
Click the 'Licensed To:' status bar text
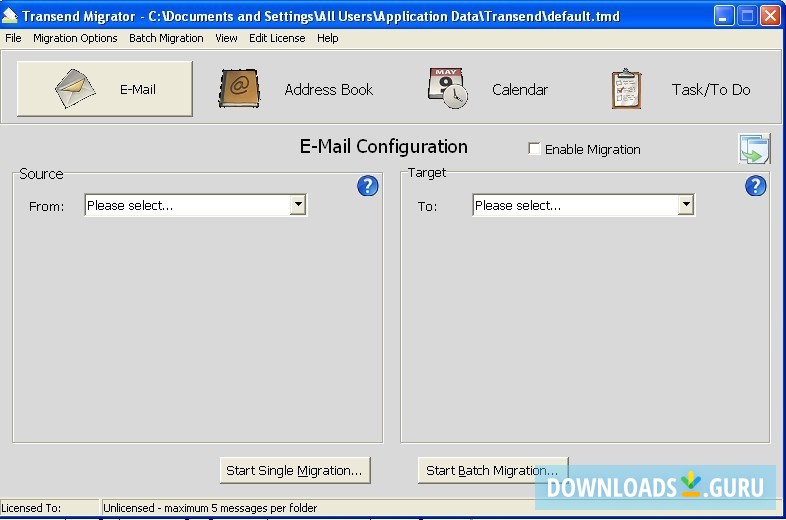[x=31, y=508]
